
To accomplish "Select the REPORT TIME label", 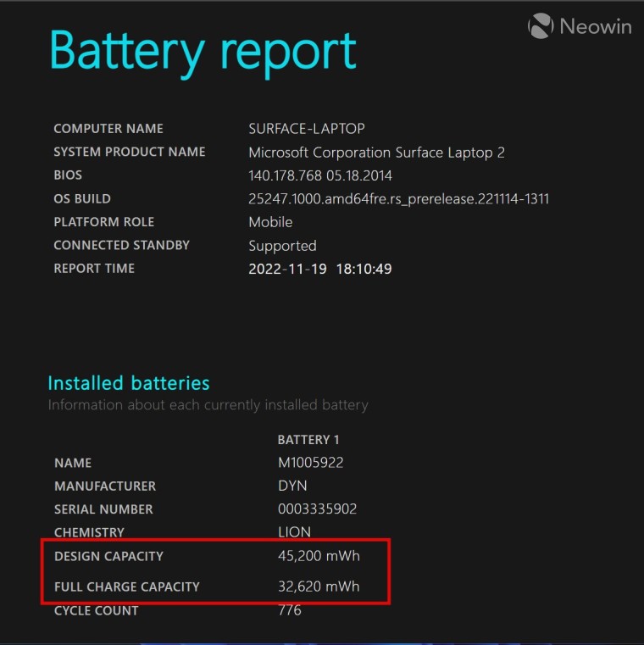I will click(94, 269).
